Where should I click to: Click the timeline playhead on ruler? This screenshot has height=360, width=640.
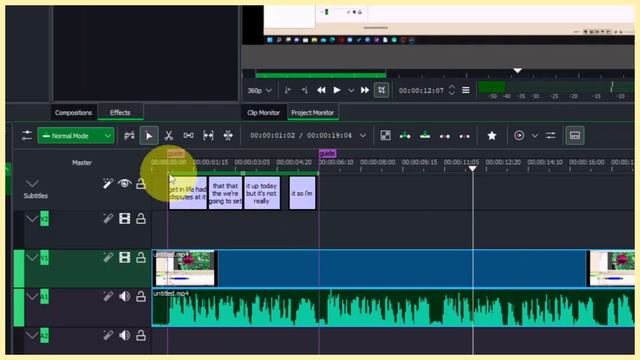[472, 169]
